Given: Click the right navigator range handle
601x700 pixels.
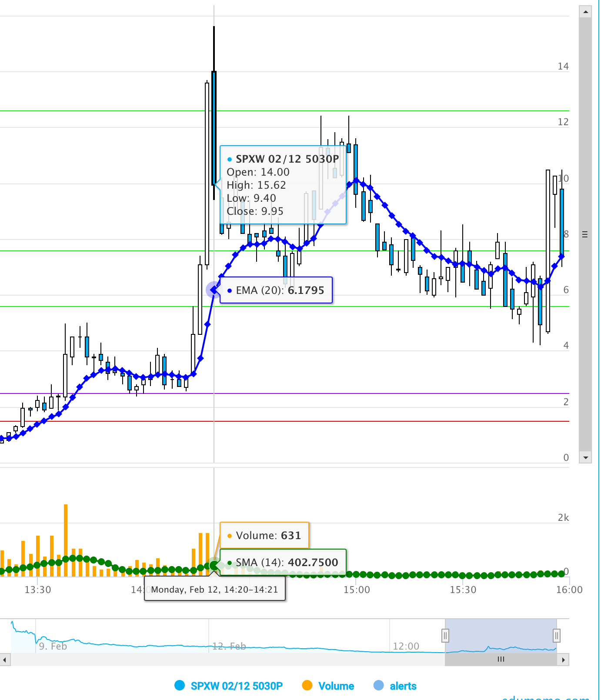Looking at the screenshot, I should (x=557, y=636).
